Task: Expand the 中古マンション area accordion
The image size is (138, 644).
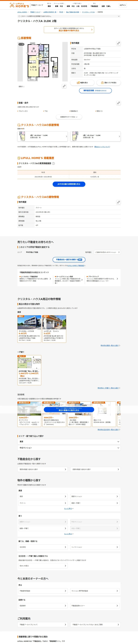Action: coord(69,448)
